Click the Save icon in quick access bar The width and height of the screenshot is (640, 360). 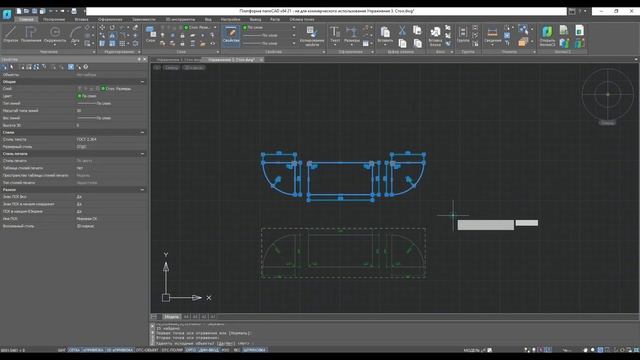(35, 11)
